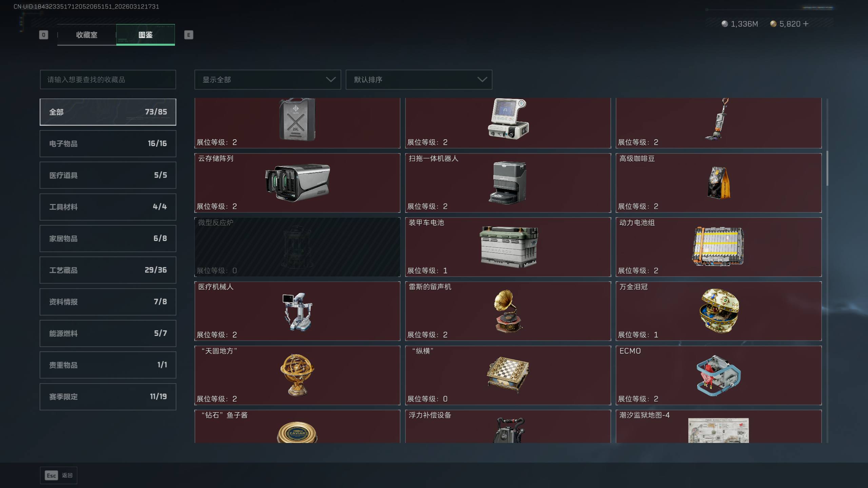This screenshot has width=868, height=488.
Task: Click the 高级咖啡豆 coffee bag icon
Action: pos(719,183)
